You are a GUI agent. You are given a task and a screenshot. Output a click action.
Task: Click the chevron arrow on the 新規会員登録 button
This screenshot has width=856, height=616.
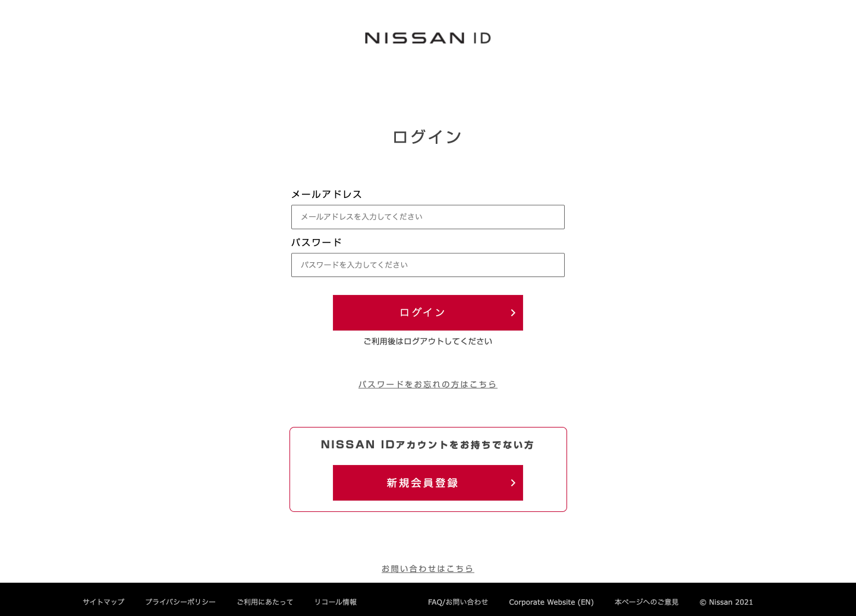(x=512, y=483)
